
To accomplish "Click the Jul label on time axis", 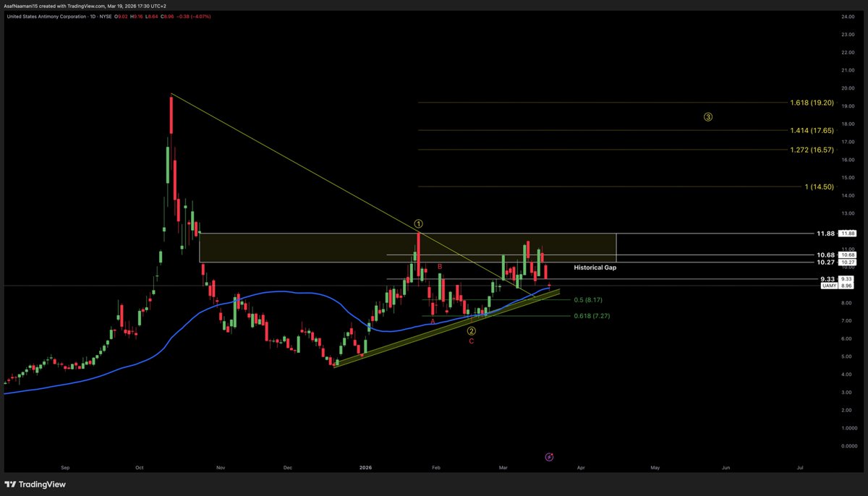I will pos(800,468).
